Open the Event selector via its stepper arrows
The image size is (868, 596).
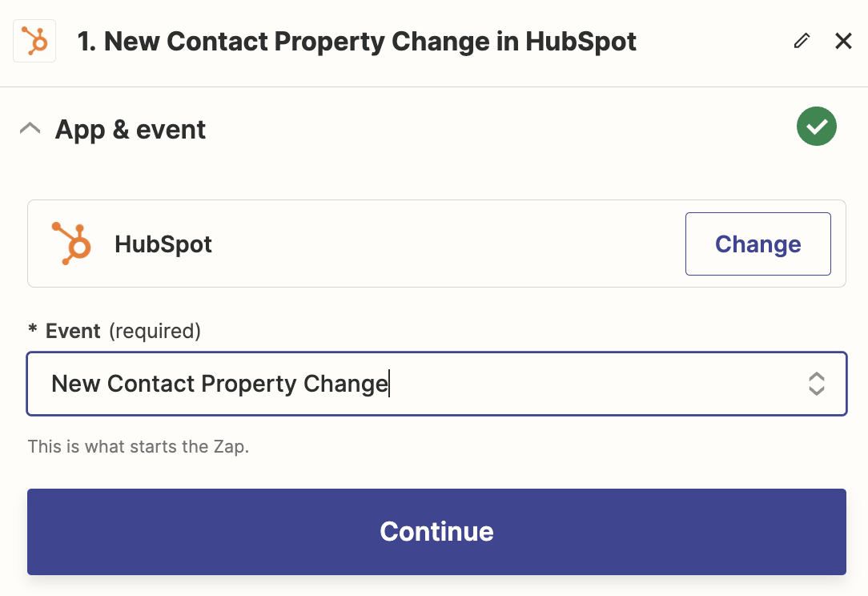[816, 384]
